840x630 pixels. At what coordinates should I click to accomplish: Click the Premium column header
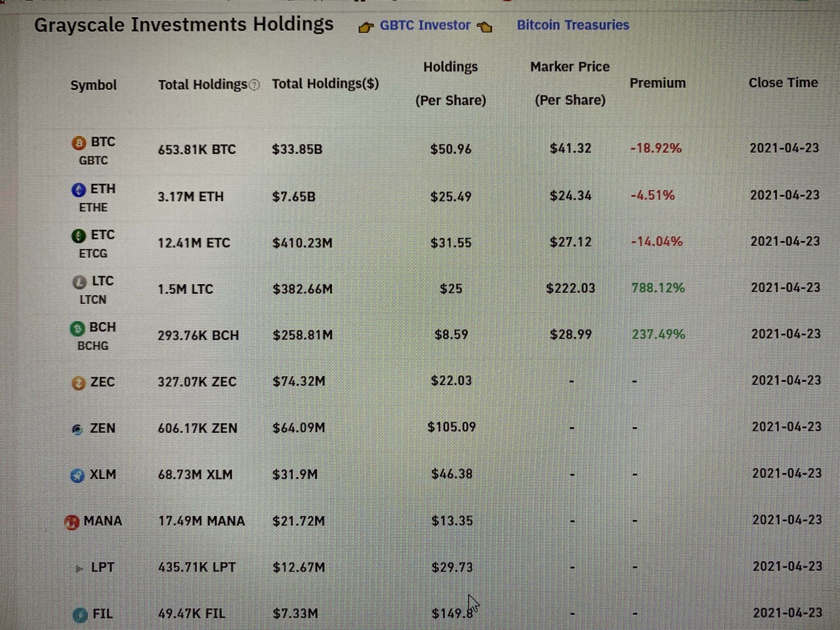657,83
